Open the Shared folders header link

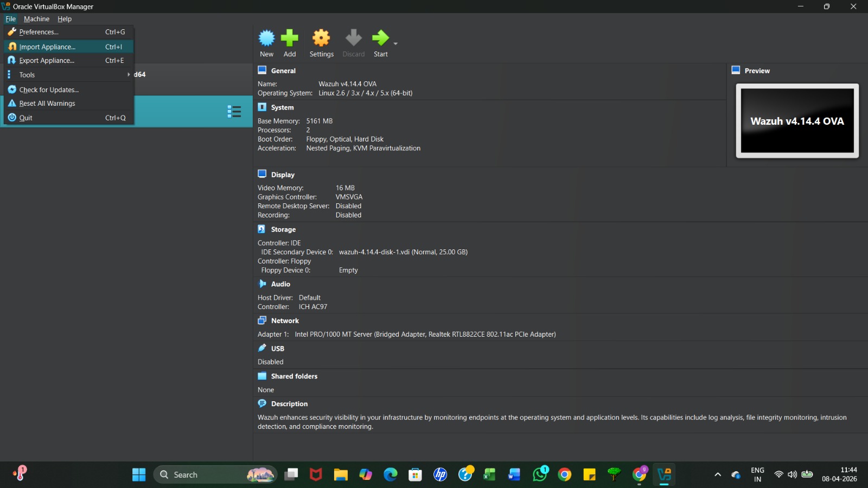point(294,376)
